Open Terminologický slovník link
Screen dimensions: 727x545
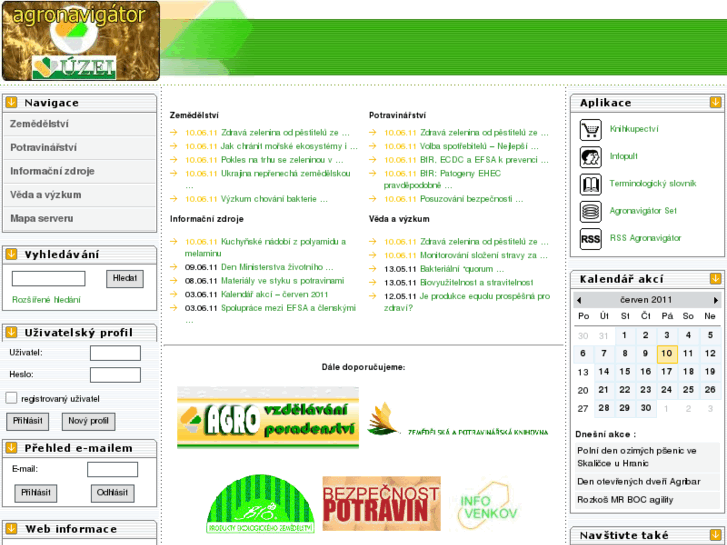(x=652, y=184)
